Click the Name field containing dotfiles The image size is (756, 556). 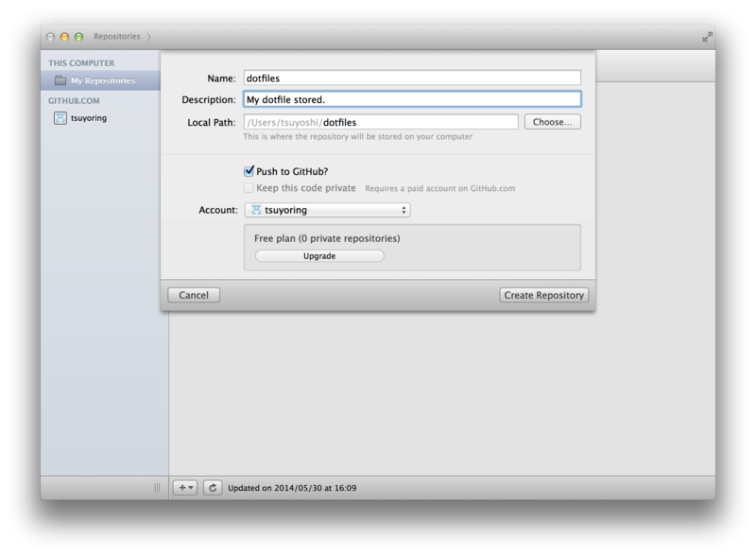[x=412, y=78]
